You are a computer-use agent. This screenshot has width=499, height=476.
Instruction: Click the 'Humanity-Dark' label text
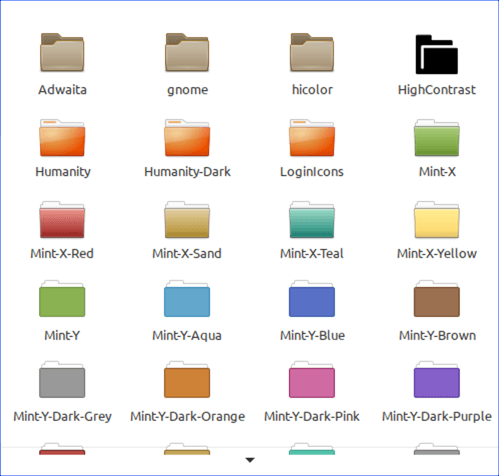tap(187, 172)
